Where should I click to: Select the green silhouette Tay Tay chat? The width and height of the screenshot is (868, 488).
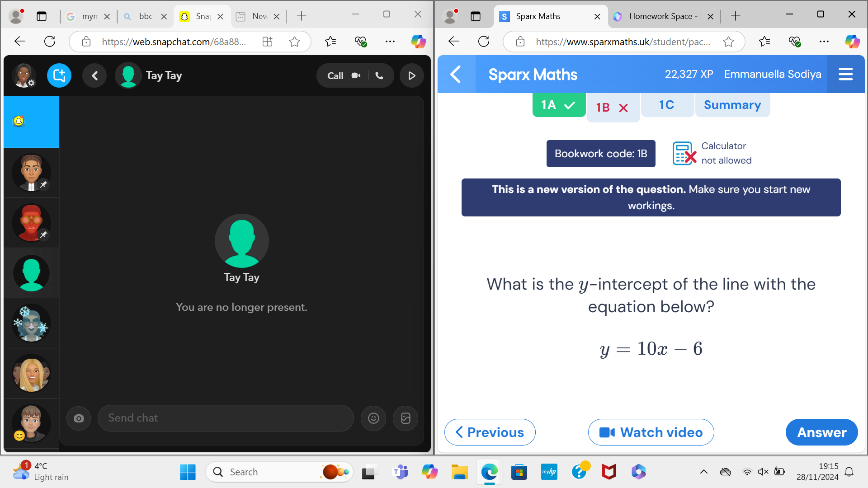(31, 273)
